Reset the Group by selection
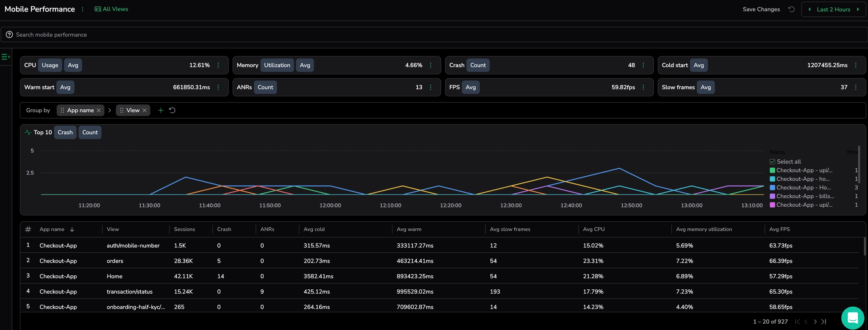868x330 pixels. tap(172, 111)
